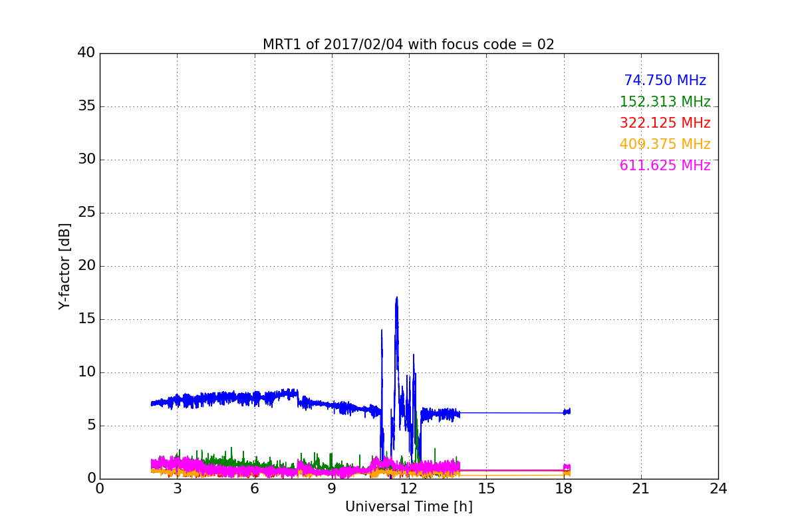Click the y-axis tick value 5

[x=90, y=426]
